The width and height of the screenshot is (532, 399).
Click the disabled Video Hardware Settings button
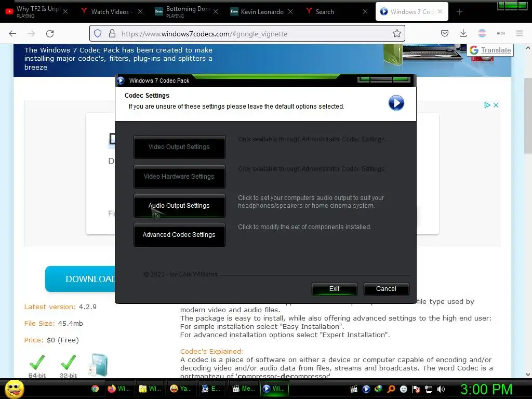pos(179,177)
